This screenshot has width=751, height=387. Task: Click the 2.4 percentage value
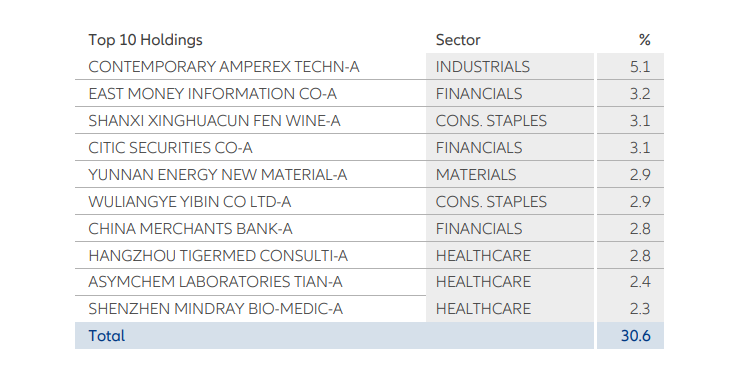point(640,282)
